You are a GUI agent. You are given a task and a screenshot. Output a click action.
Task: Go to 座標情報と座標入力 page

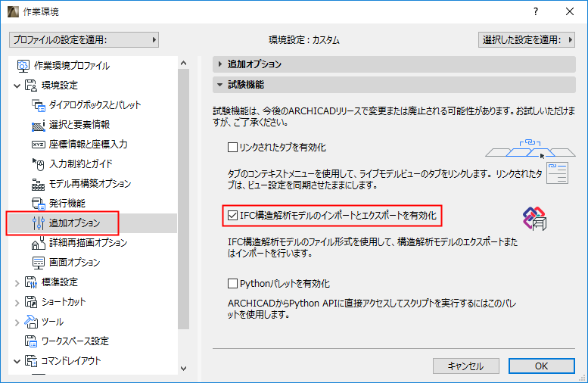[x=88, y=145]
